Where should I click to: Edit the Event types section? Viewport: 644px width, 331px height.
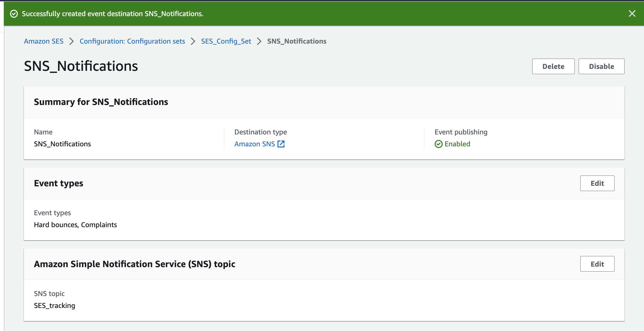tap(597, 183)
